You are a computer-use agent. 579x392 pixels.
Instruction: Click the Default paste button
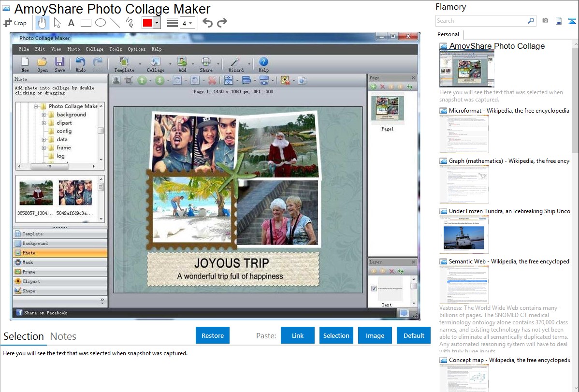(414, 335)
